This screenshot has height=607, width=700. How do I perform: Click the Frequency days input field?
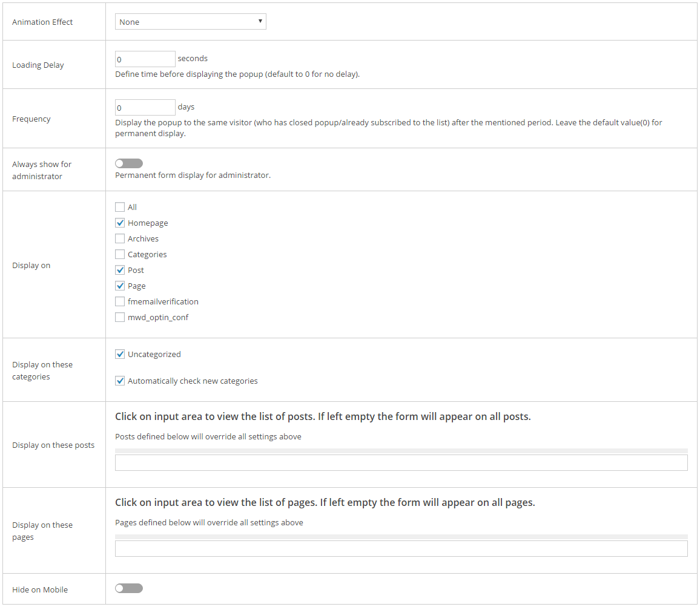pyautogui.click(x=145, y=108)
